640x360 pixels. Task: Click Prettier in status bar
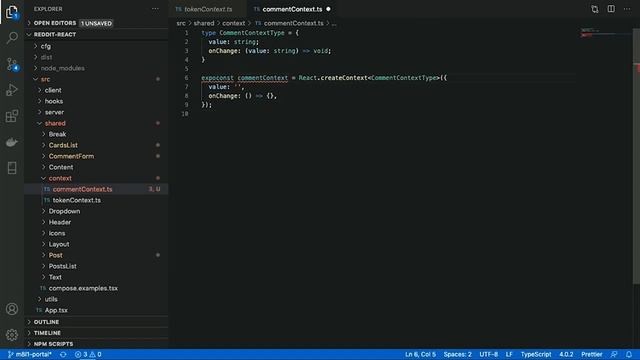pyautogui.click(x=592, y=354)
